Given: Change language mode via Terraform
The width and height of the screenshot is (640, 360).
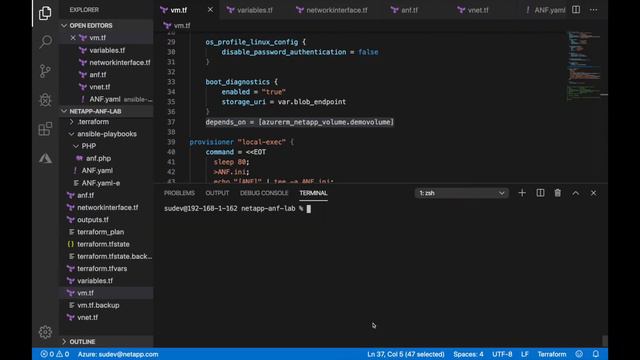Looking at the screenshot, I should pos(551,354).
